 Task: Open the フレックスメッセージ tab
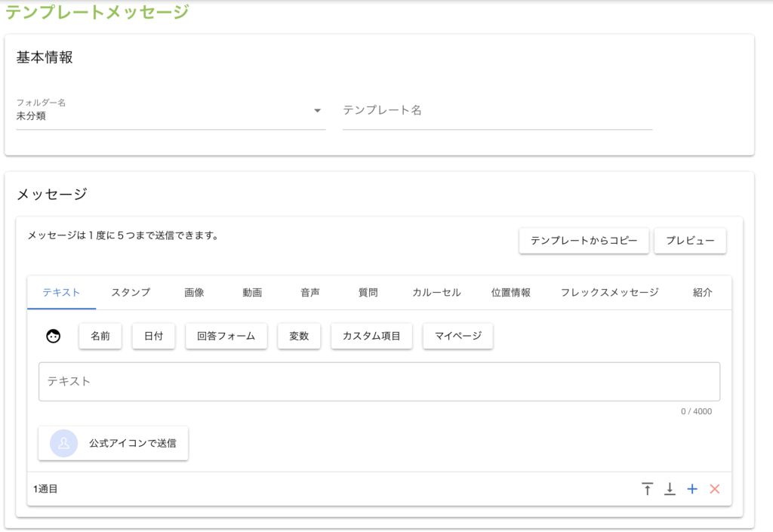click(x=609, y=293)
